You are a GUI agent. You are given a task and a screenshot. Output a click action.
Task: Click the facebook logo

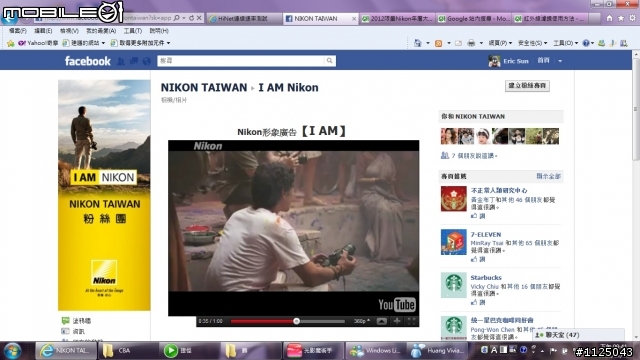tap(87, 61)
